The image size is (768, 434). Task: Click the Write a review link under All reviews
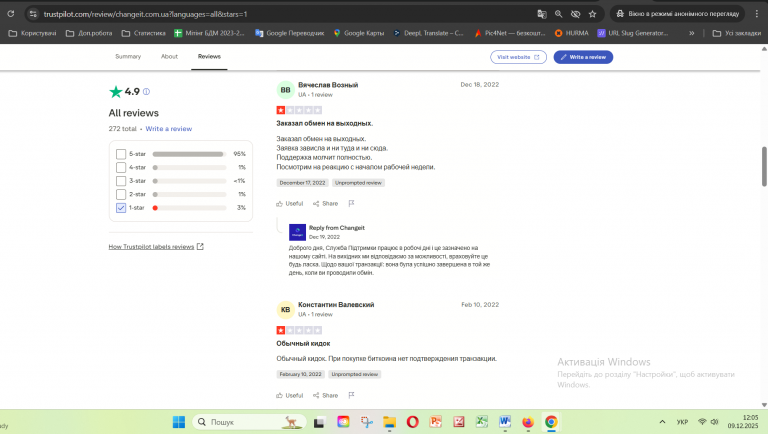pyautogui.click(x=168, y=129)
